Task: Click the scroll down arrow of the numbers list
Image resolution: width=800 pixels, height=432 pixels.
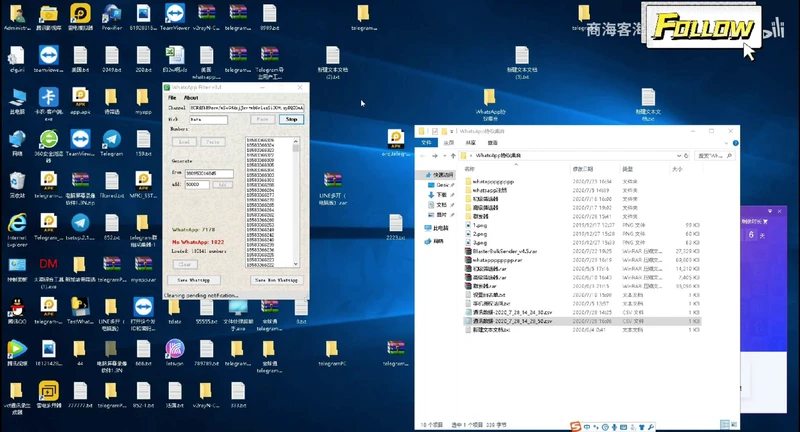Action: 296,264
